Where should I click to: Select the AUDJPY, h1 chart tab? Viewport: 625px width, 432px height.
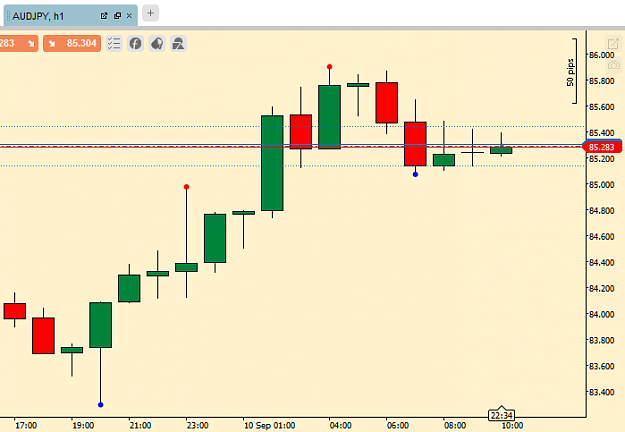[x=71, y=16]
